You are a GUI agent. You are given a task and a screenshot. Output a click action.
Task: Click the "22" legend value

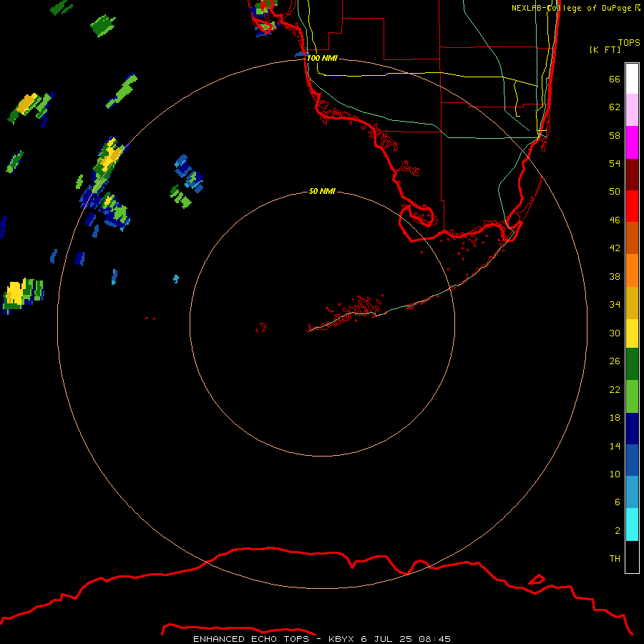[615, 389]
